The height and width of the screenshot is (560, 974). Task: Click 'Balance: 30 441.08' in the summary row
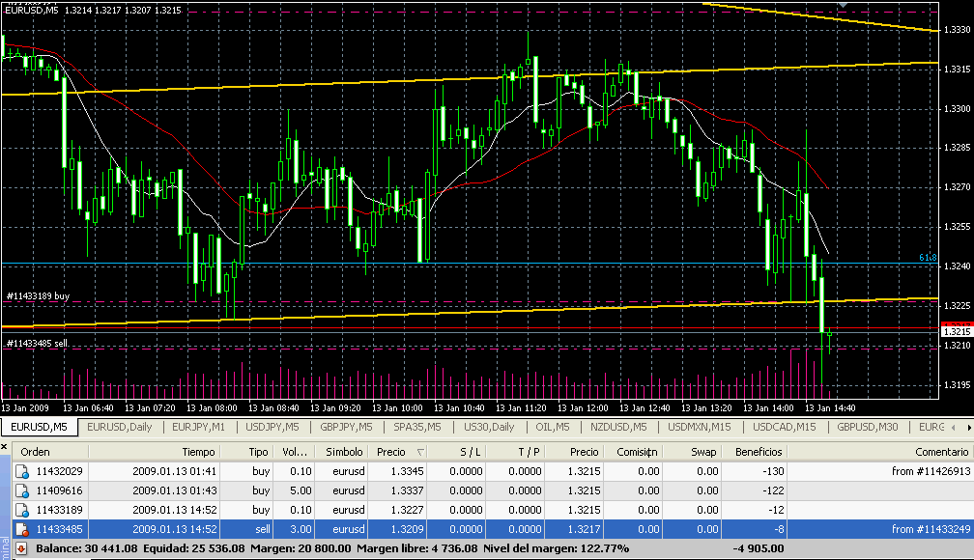(86, 548)
